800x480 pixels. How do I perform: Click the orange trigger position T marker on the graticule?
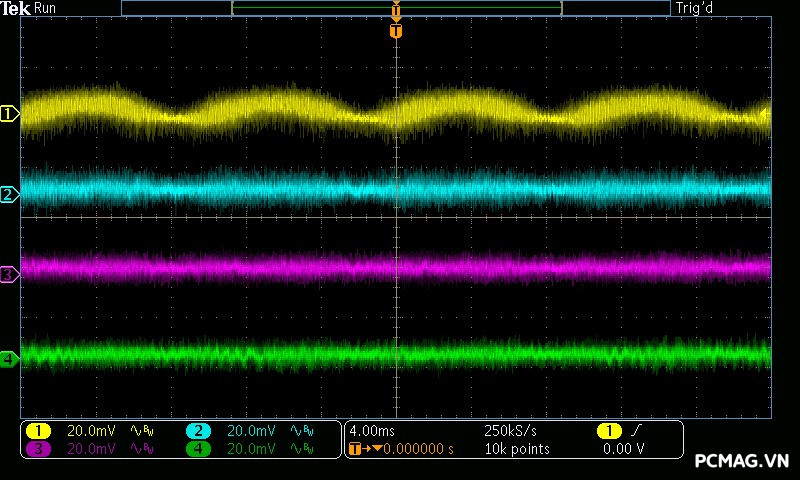(396, 31)
